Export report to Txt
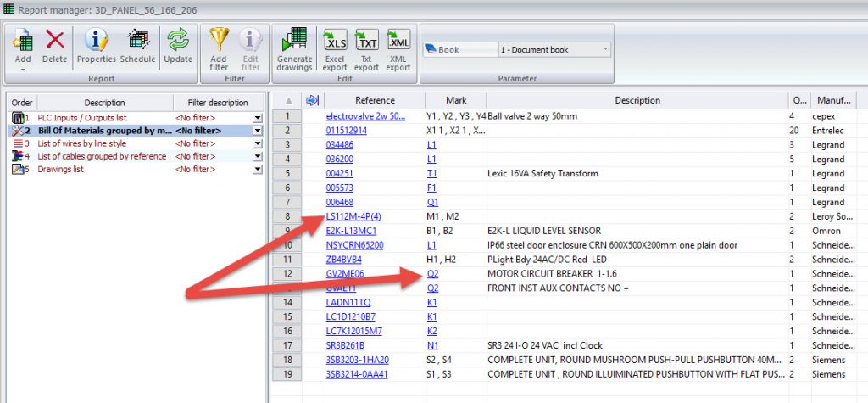 [x=366, y=50]
